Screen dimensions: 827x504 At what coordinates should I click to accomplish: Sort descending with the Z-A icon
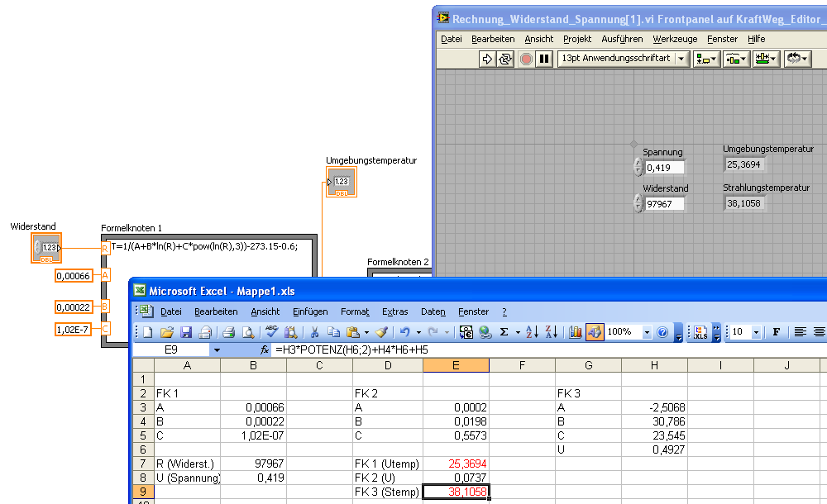[x=552, y=331]
